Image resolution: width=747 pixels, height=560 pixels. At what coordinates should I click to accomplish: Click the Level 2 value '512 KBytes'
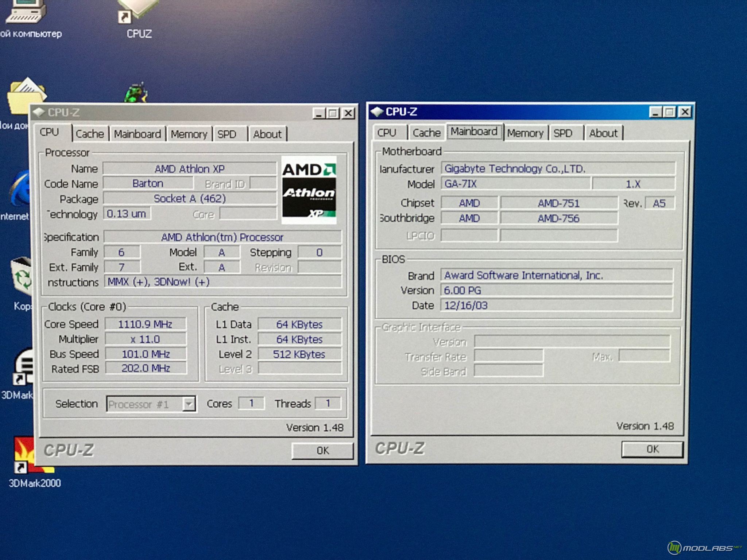pyautogui.click(x=299, y=354)
